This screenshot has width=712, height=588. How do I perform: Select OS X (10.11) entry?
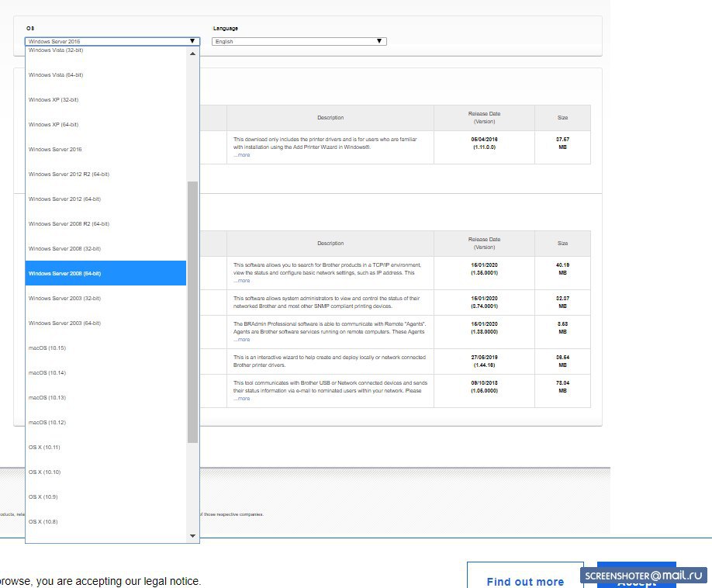(105, 448)
